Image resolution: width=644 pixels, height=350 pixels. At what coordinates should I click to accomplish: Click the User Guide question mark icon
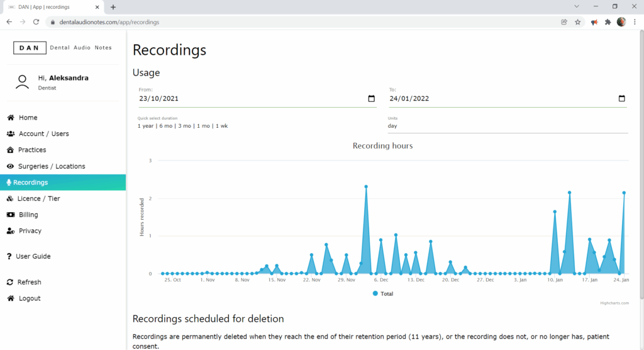9,257
